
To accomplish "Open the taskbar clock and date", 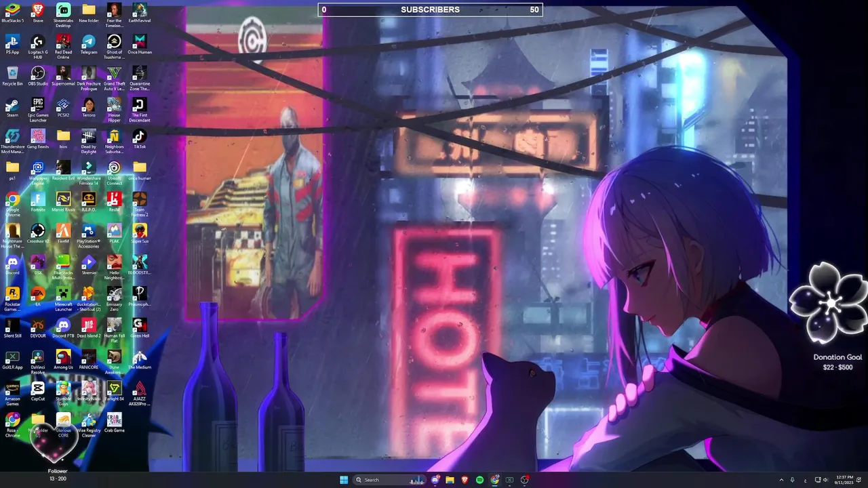I will pos(845,480).
